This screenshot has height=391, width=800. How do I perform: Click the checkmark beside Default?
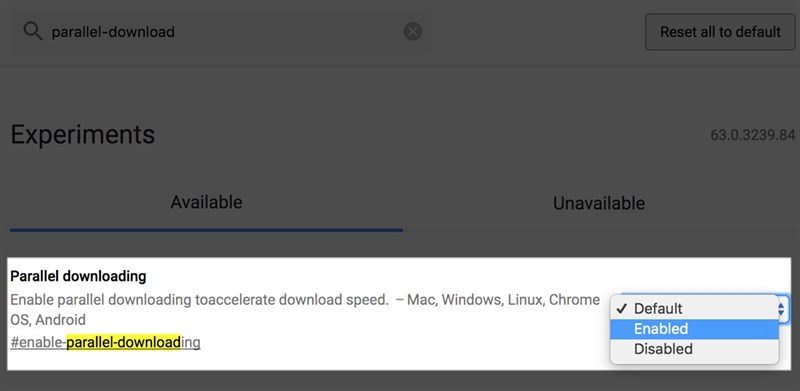tap(621, 308)
